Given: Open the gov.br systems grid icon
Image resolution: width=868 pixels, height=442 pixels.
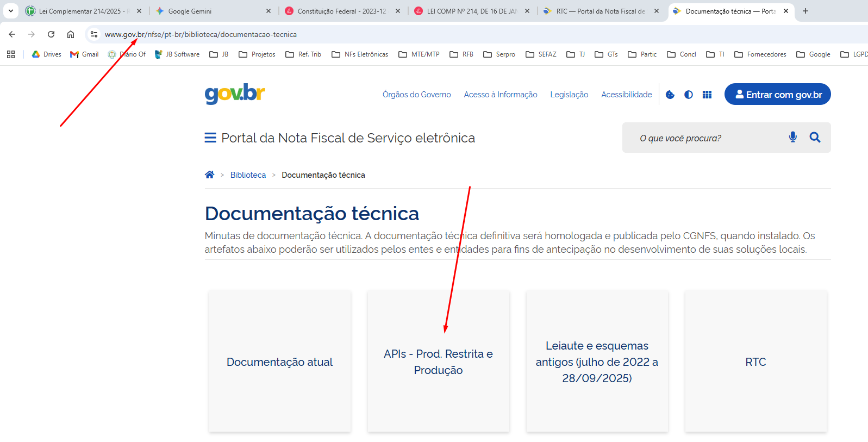Looking at the screenshot, I should [707, 95].
